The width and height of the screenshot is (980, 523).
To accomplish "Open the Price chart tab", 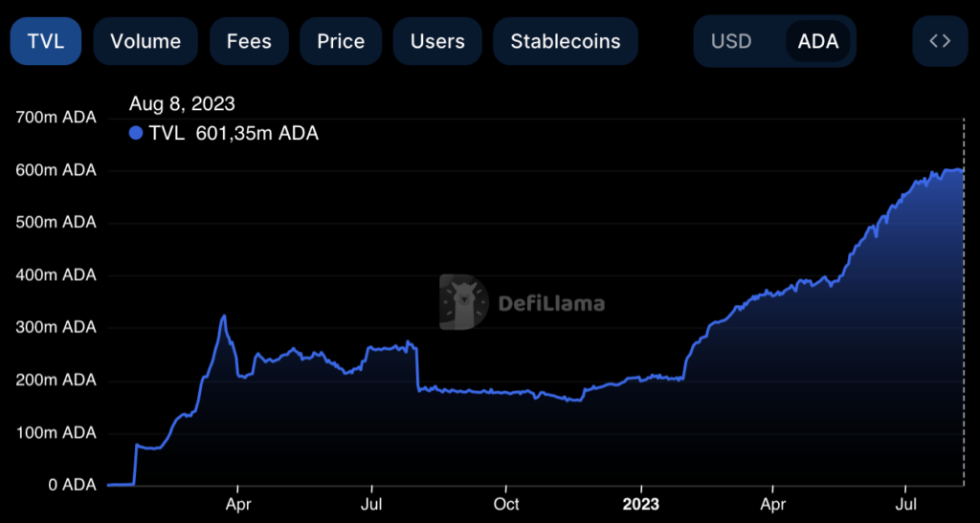I will 341,41.
